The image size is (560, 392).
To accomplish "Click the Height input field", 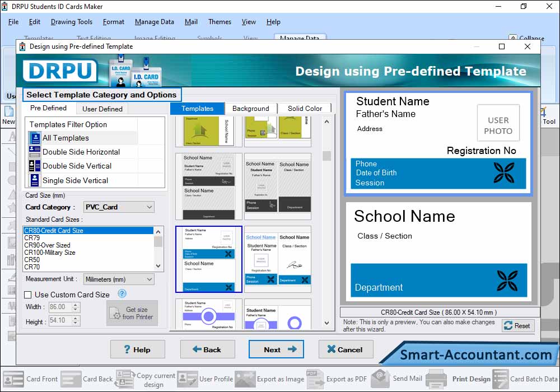I will pyautogui.click(x=60, y=320).
